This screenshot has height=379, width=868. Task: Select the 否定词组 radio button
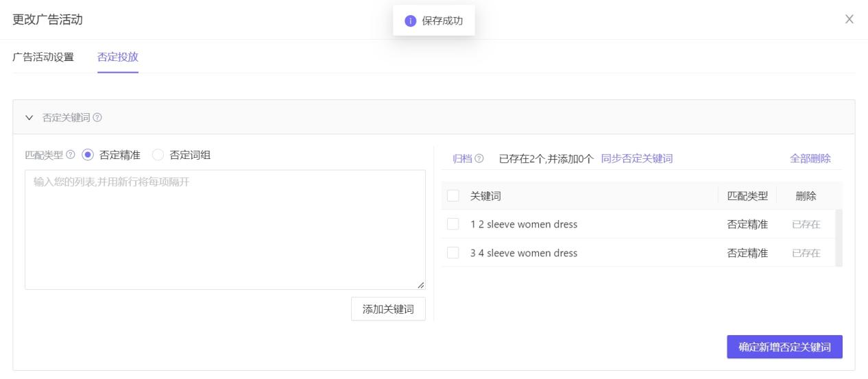pyautogui.click(x=158, y=156)
